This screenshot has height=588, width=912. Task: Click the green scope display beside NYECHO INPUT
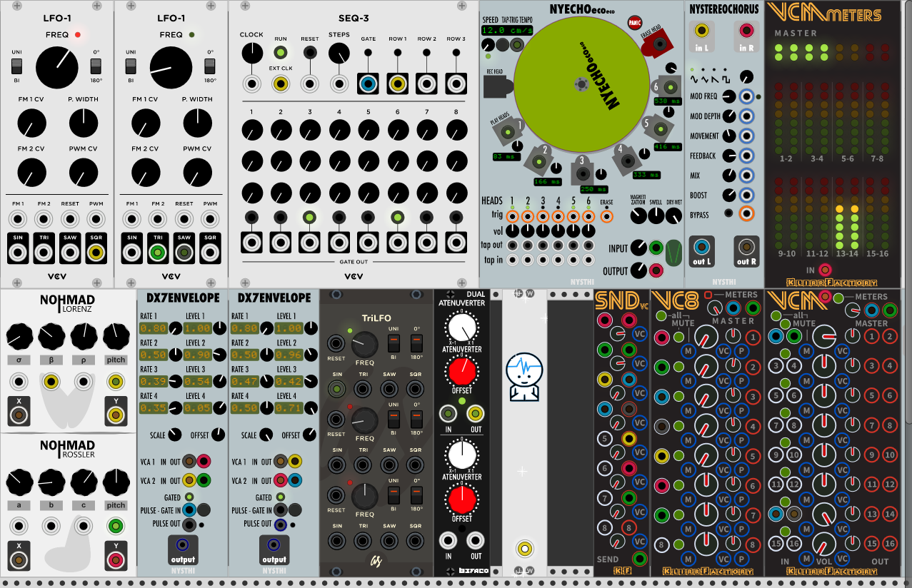(673, 253)
